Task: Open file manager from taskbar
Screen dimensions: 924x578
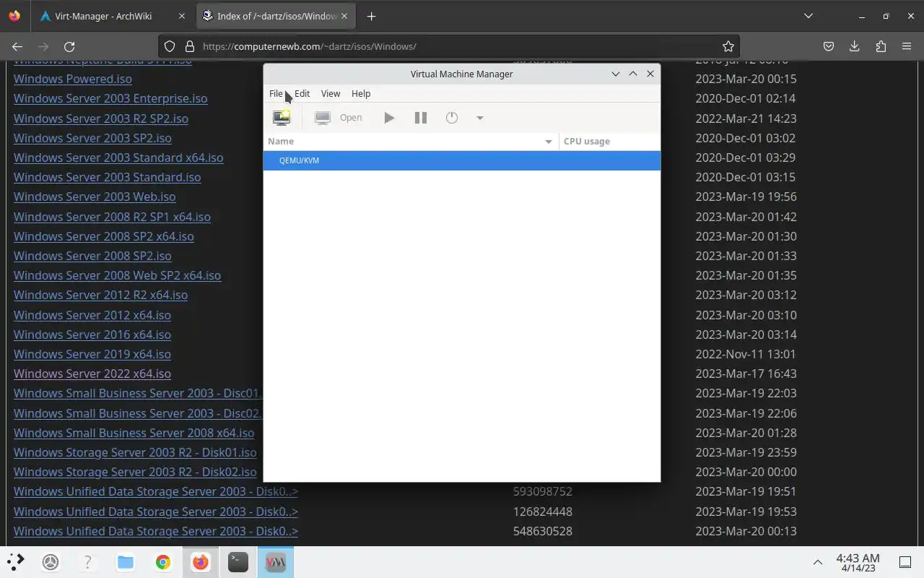Action: coord(126,562)
